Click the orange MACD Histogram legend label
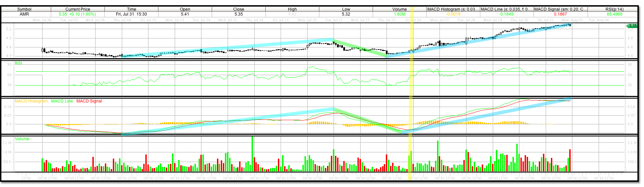This screenshot has width=644, height=187. (31, 101)
